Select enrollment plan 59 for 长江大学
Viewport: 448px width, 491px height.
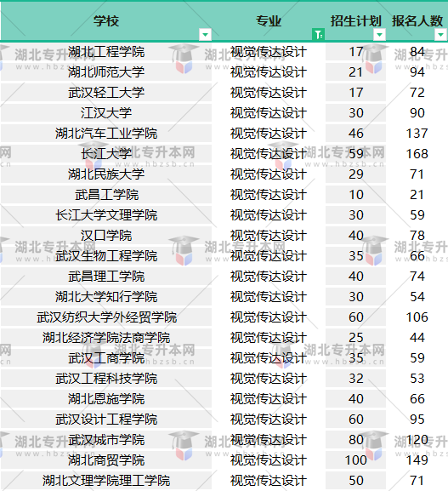[355, 154]
